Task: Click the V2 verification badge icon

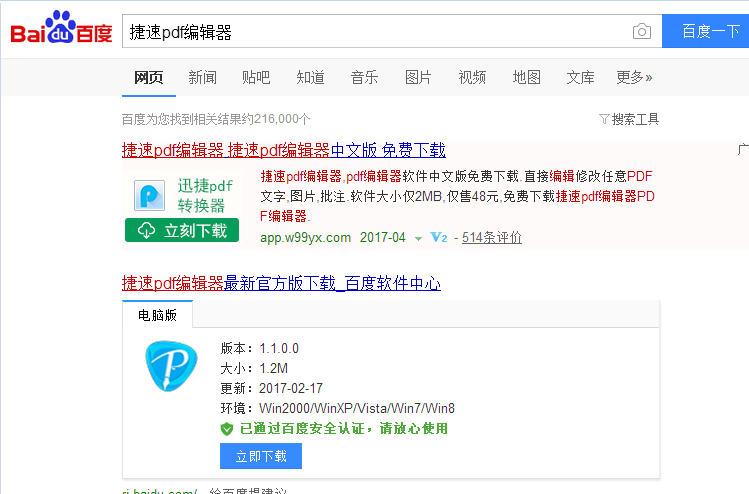Action: tap(439, 237)
